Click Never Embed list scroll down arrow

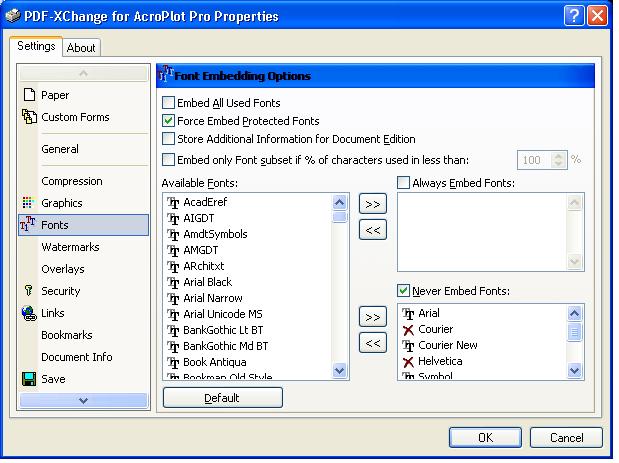pos(574,370)
